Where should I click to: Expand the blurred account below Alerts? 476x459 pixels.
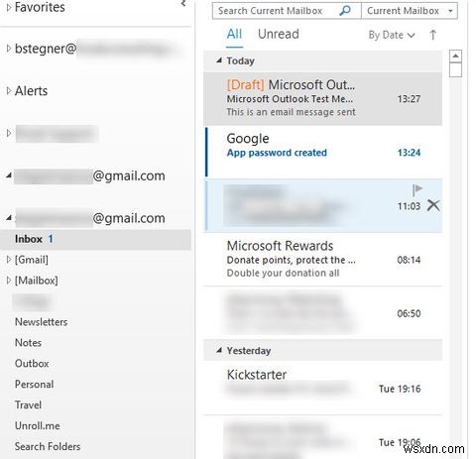pos(9,133)
